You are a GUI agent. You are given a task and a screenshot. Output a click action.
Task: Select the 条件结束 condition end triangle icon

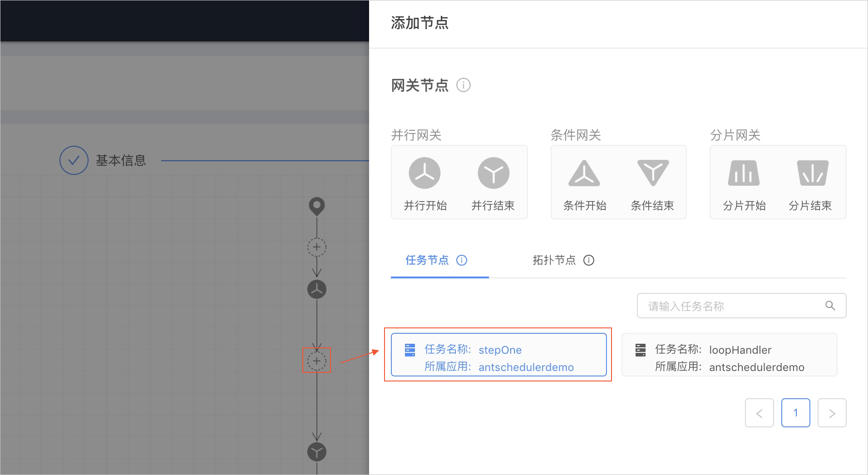tap(653, 173)
